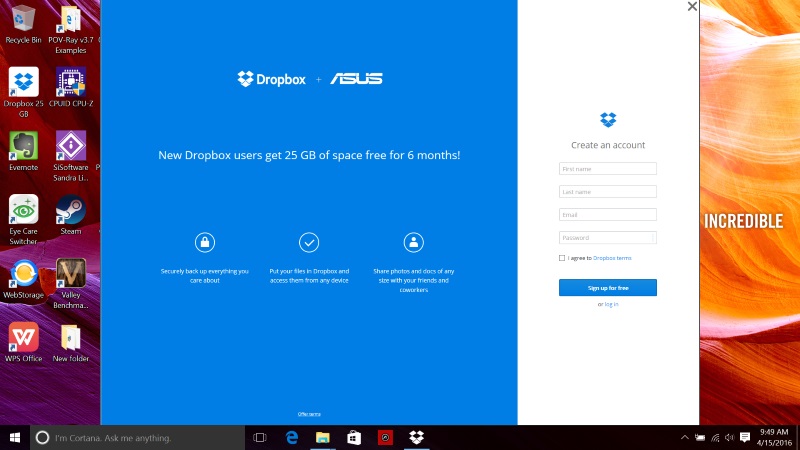Click the ASUS logo in banner
The image size is (800, 450).
(x=356, y=79)
